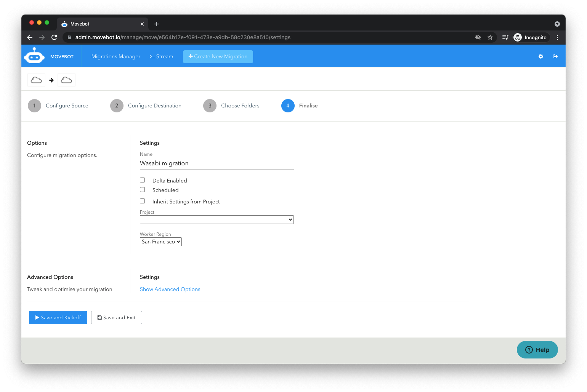587x392 pixels.
Task: Open Chrome three-dot menu
Action: [557, 37]
